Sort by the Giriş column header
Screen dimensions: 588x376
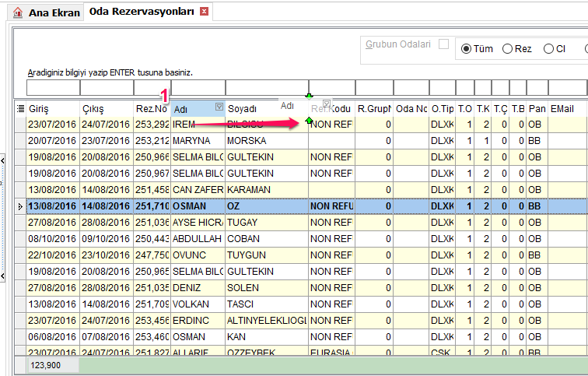click(53, 109)
